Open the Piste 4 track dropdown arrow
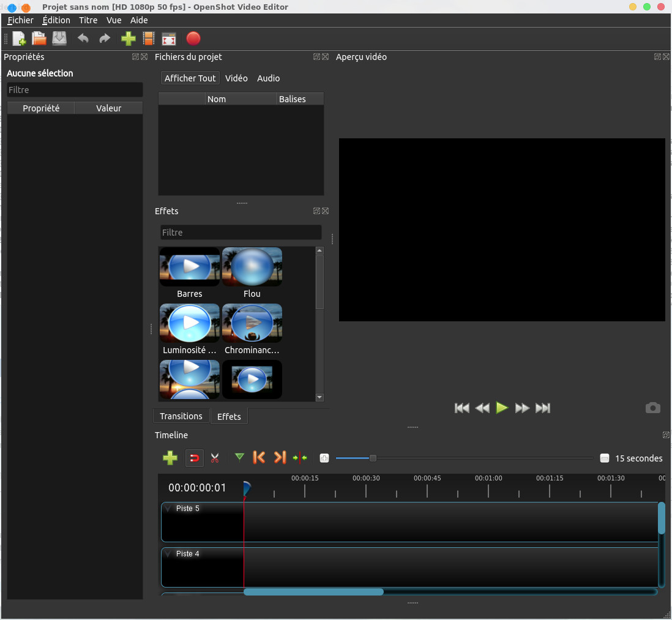 point(168,554)
